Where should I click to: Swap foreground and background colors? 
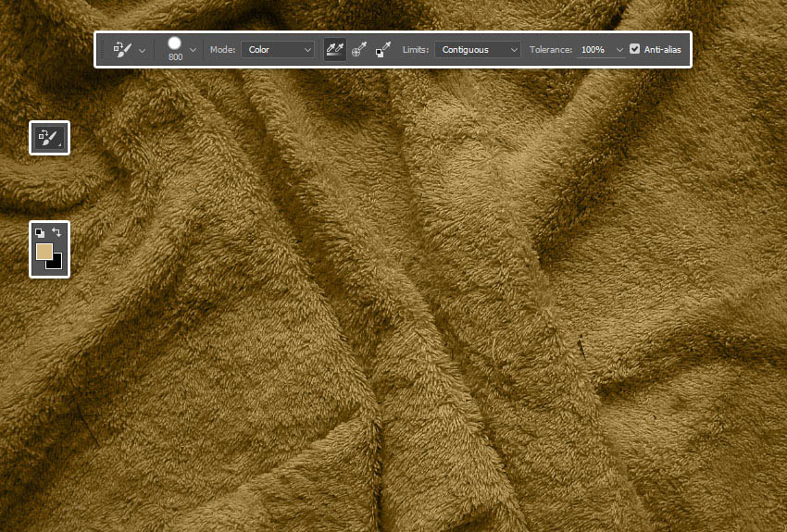(x=56, y=232)
